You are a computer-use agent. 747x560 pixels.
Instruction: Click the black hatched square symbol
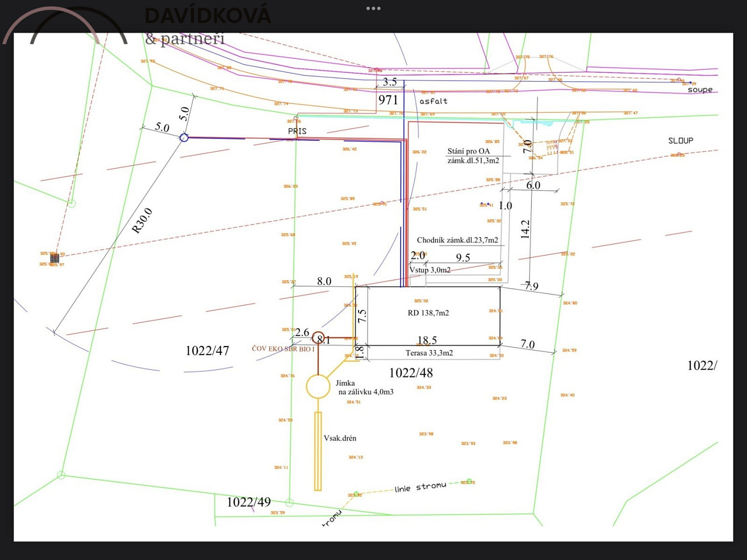pyautogui.click(x=54, y=258)
